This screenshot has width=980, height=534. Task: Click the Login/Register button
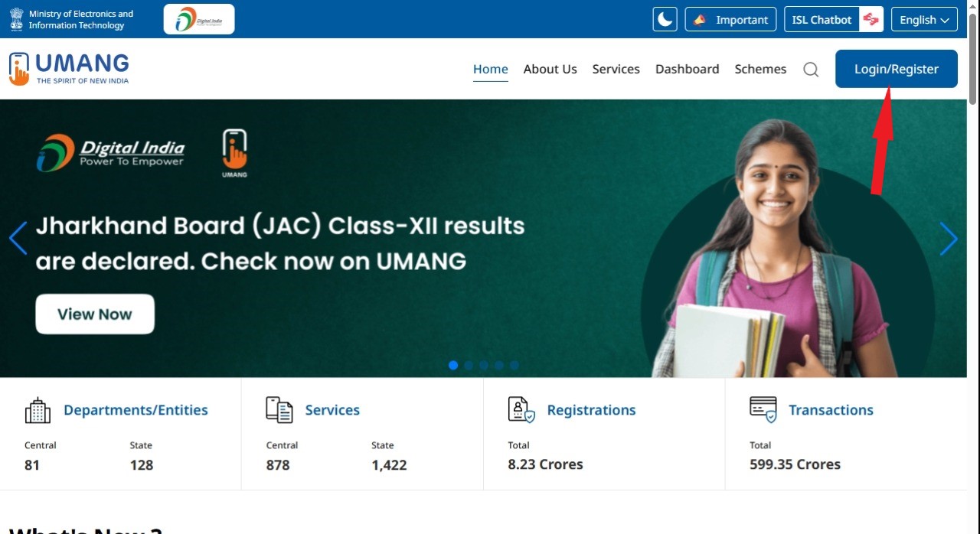coord(897,69)
